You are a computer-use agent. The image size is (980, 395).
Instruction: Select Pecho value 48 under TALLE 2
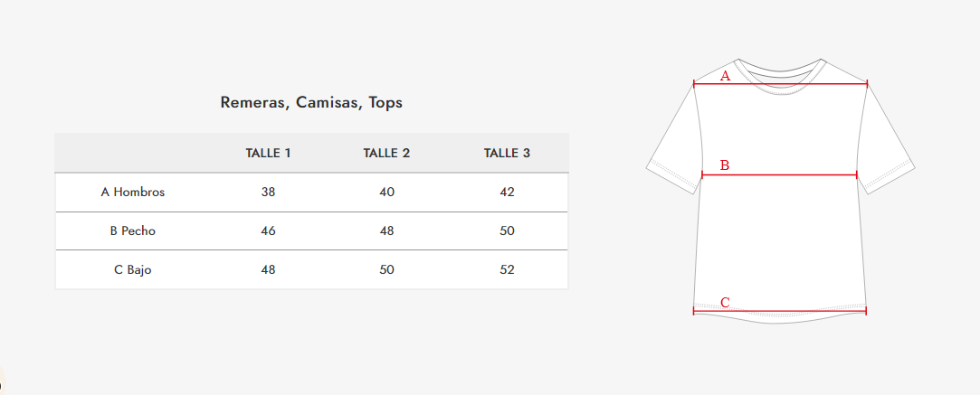click(x=386, y=230)
